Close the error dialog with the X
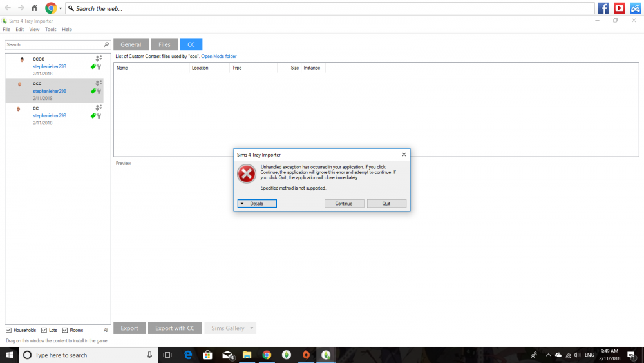 (x=404, y=155)
